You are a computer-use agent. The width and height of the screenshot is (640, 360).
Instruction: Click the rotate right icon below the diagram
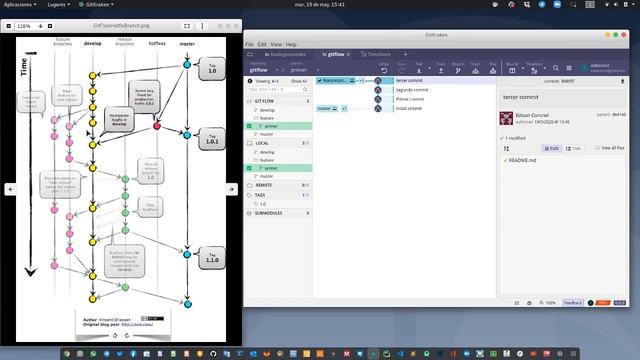pyautogui.click(x=127, y=335)
